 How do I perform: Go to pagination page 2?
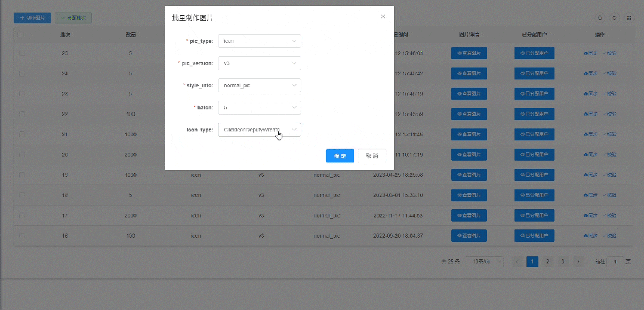547,262
